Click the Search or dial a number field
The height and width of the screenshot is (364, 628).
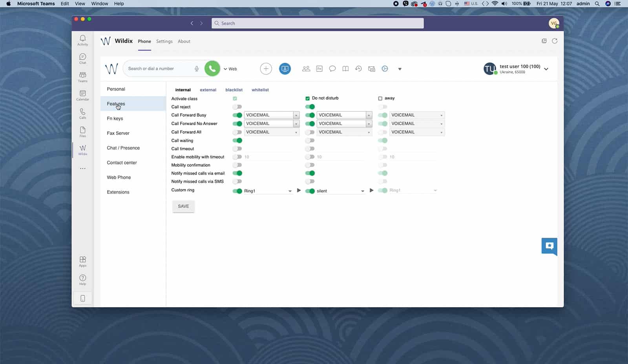[159, 69]
